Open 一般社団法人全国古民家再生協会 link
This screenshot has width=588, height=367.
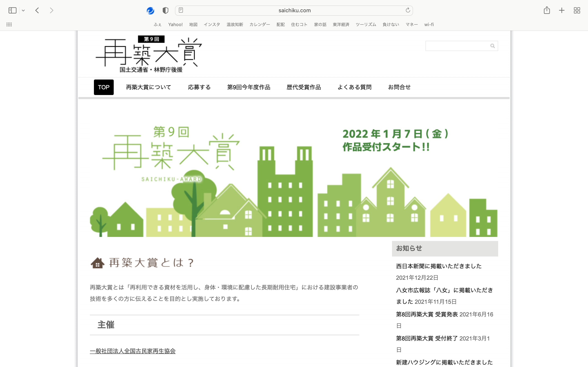(133, 351)
